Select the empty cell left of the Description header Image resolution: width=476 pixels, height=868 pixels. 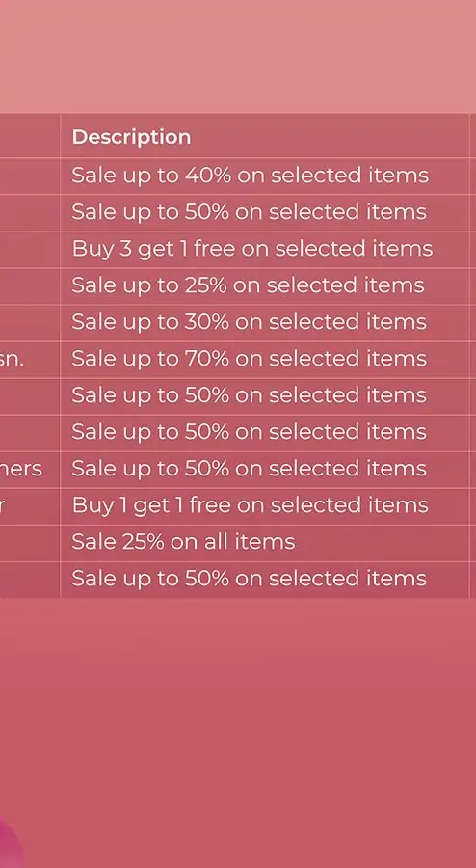click(30, 136)
